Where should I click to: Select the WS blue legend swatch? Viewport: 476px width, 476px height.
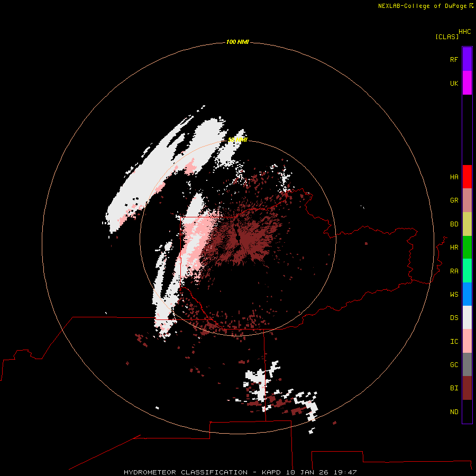point(467,294)
